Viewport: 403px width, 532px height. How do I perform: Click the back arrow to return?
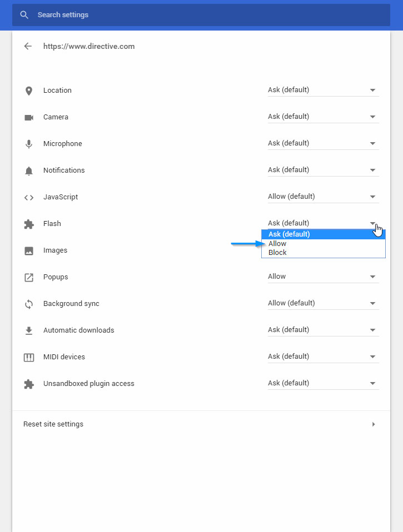(28, 46)
